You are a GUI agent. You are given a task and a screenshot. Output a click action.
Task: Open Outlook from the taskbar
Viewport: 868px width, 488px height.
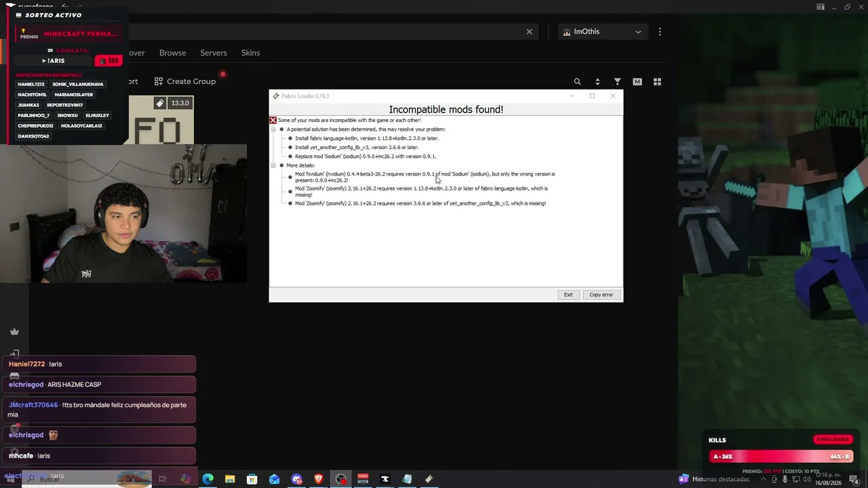tap(274, 479)
